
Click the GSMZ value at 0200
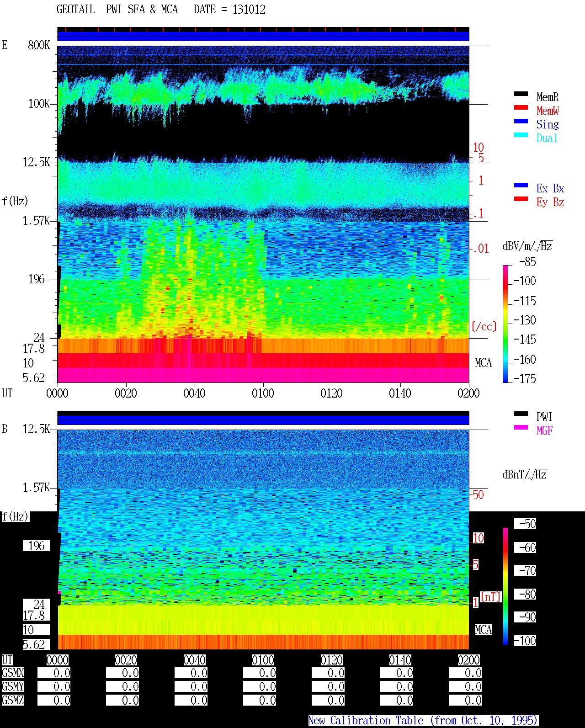(x=465, y=700)
